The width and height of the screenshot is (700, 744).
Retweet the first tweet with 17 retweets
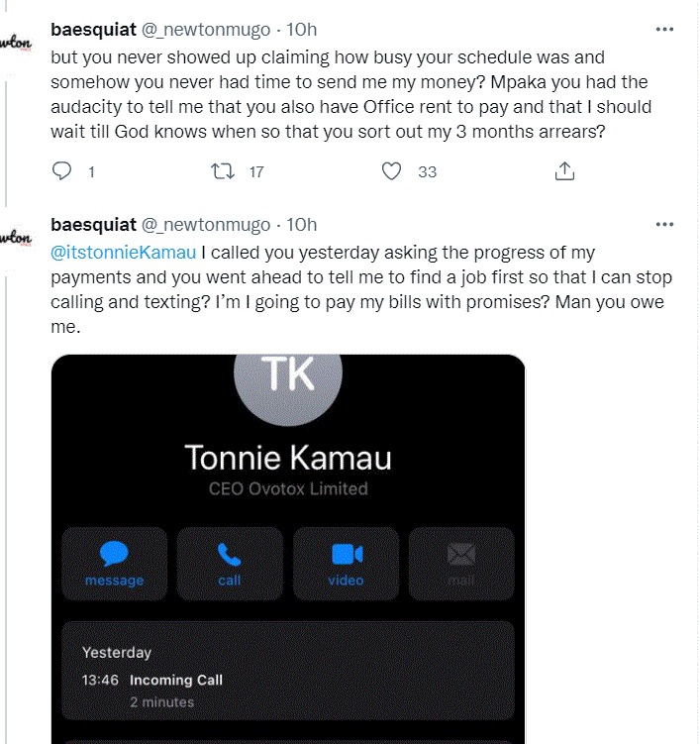(x=223, y=171)
